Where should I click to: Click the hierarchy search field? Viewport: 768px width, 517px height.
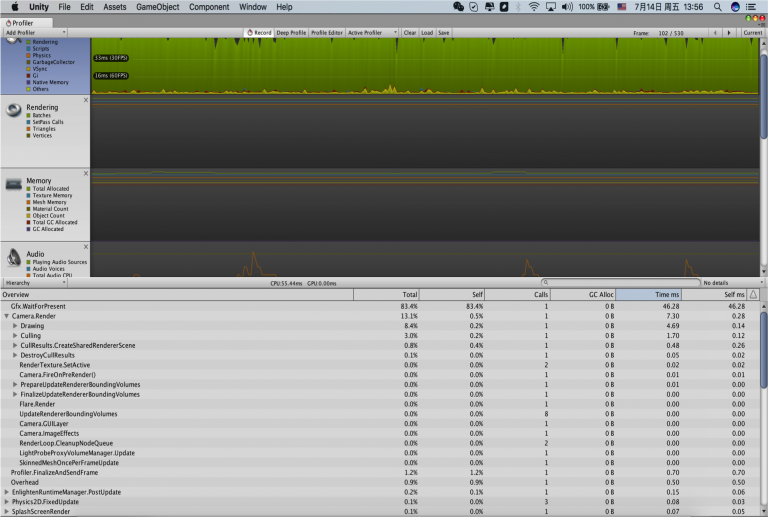[x=621, y=283]
